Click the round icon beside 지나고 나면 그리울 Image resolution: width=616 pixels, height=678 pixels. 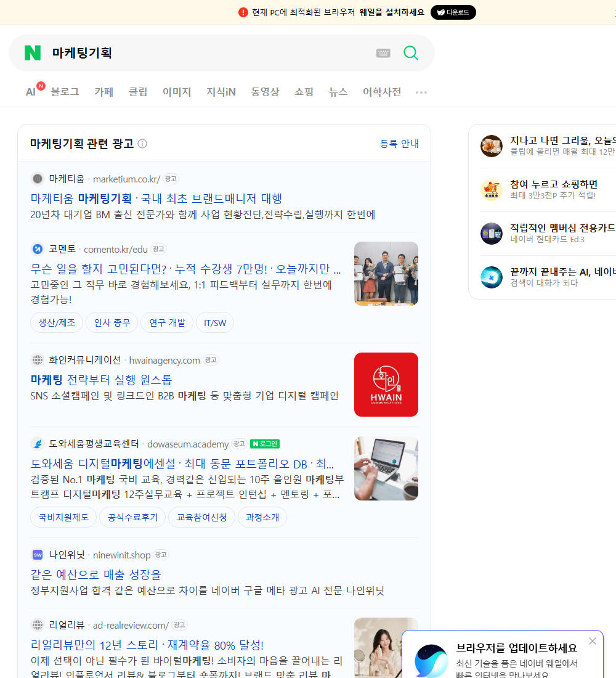492,145
